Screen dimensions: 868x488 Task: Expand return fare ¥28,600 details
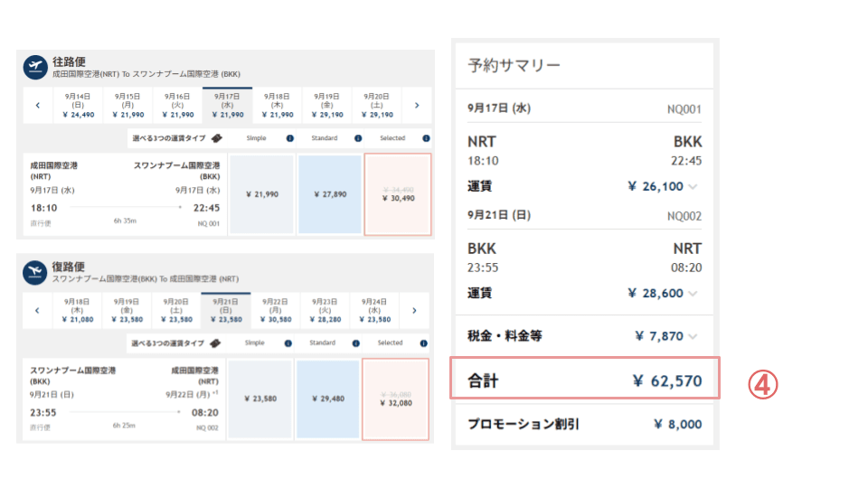693,294
